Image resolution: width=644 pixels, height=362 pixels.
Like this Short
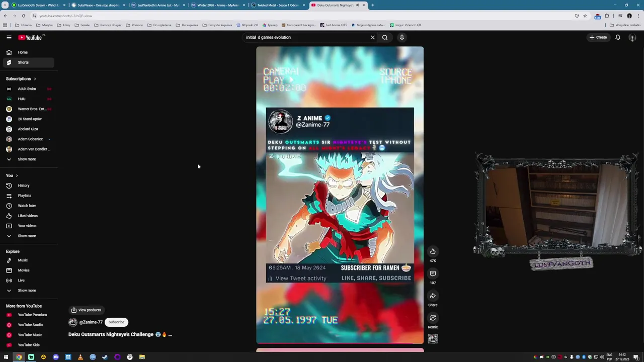pyautogui.click(x=433, y=251)
